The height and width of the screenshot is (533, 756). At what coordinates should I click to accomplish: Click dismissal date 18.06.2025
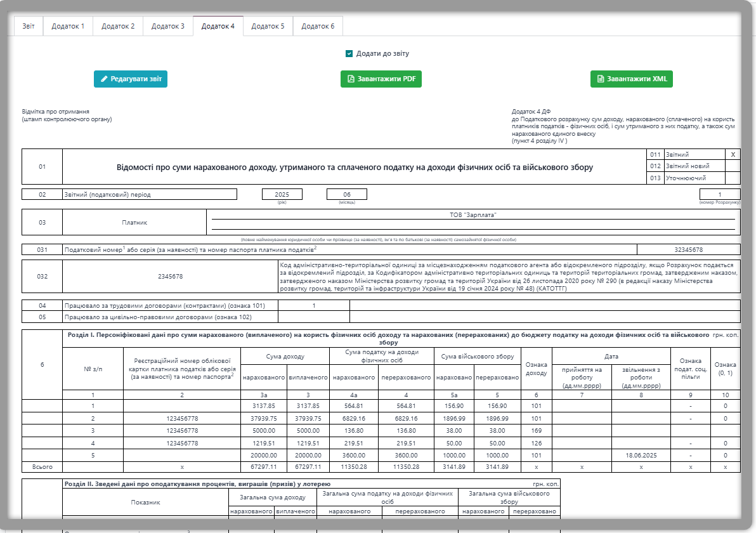pos(641,456)
